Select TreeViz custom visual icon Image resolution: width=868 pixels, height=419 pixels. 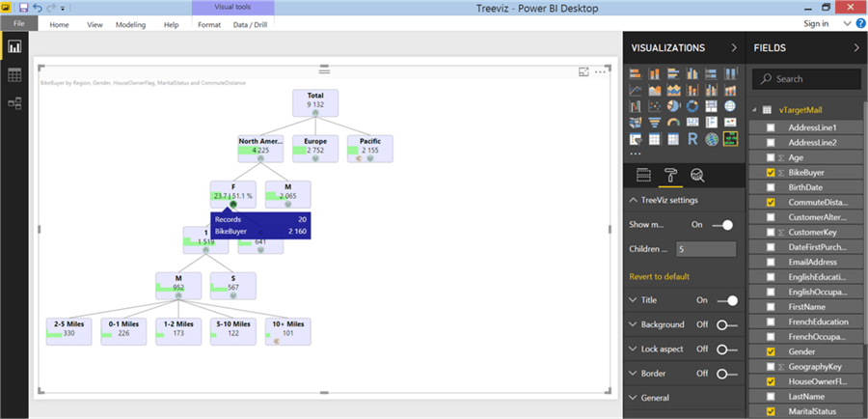click(730, 139)
